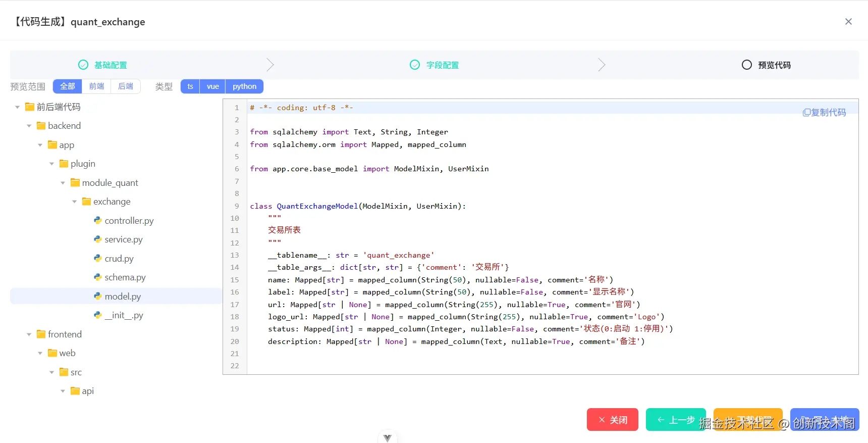Click the module_quant folder icon
Viewport: 868px width, 443px height.
[75, 182]
